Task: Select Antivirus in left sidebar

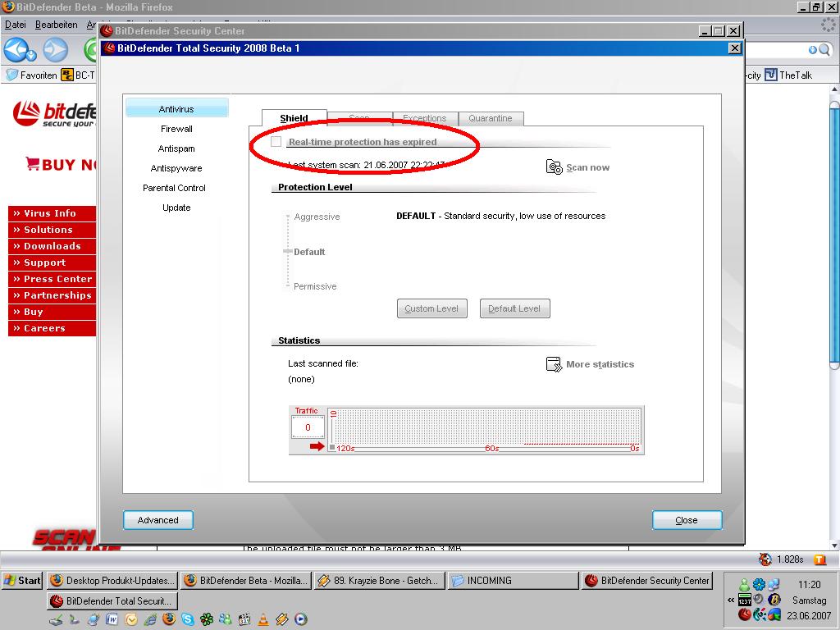Action: 177,109
